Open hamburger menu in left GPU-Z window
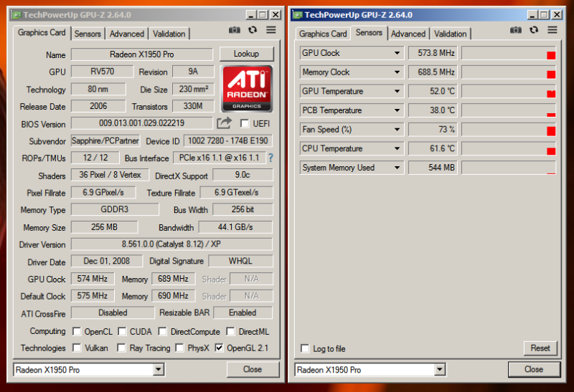This screenshot has height=392, width=574. 271,29
